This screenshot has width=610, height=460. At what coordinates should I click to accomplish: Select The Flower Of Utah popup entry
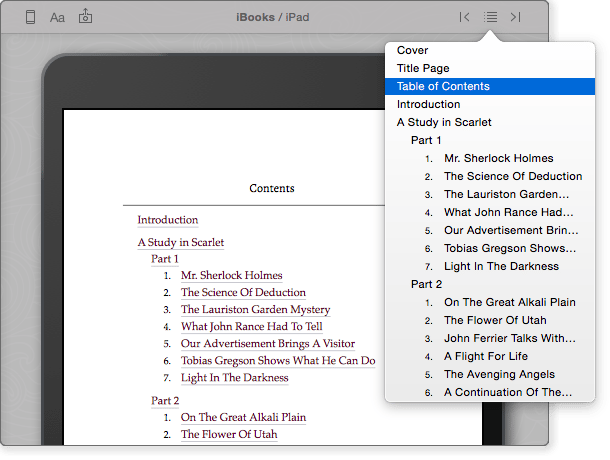pyautogui.click(x=490, y=320)
